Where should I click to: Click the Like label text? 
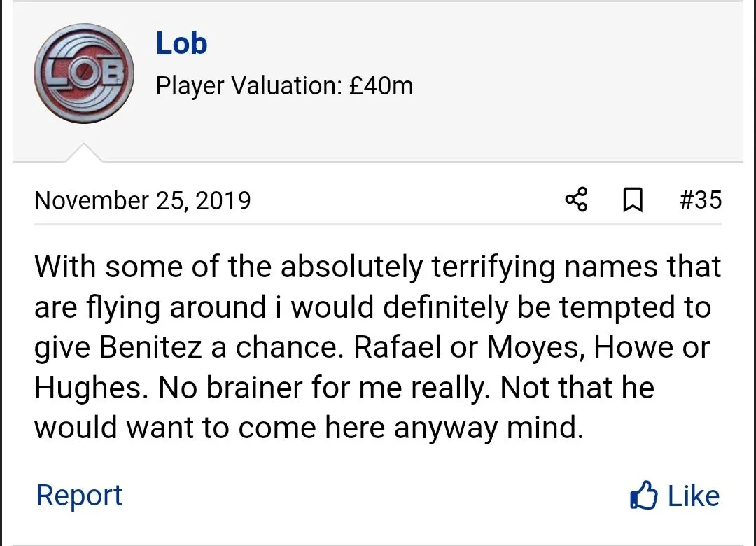pyautogui.click(x=693, y=496)
